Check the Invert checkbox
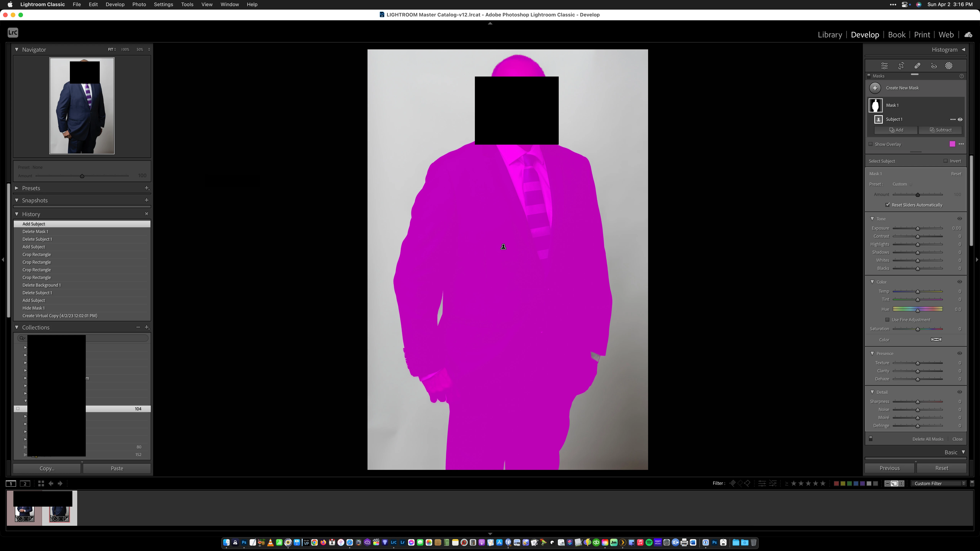 click(945, 161)
